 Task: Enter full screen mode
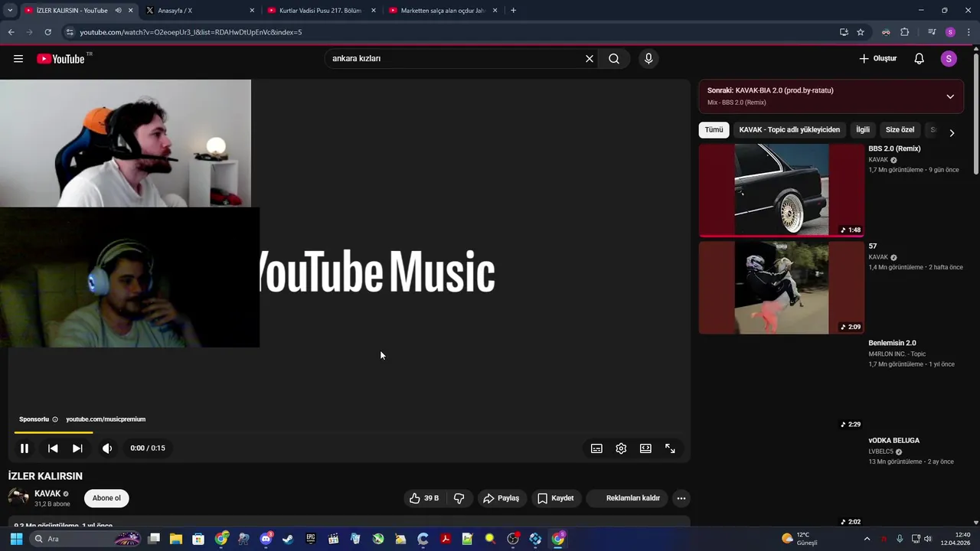(x=670, y=448)
